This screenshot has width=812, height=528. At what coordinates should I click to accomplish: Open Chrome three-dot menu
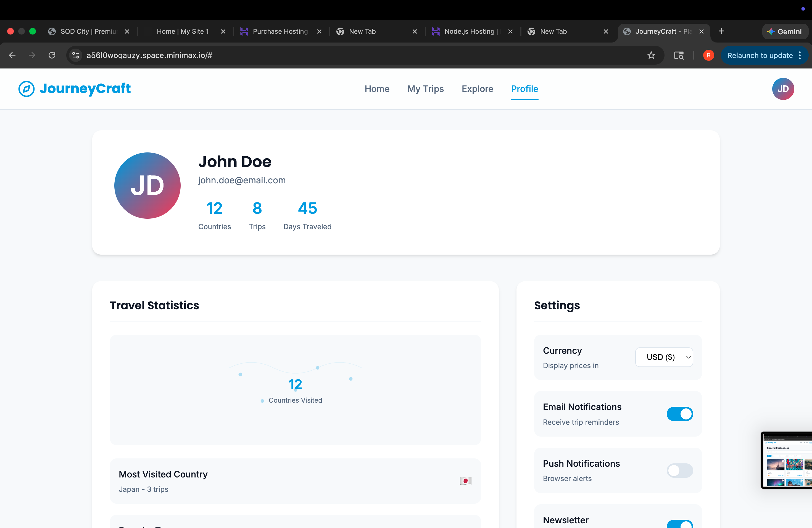800,55
